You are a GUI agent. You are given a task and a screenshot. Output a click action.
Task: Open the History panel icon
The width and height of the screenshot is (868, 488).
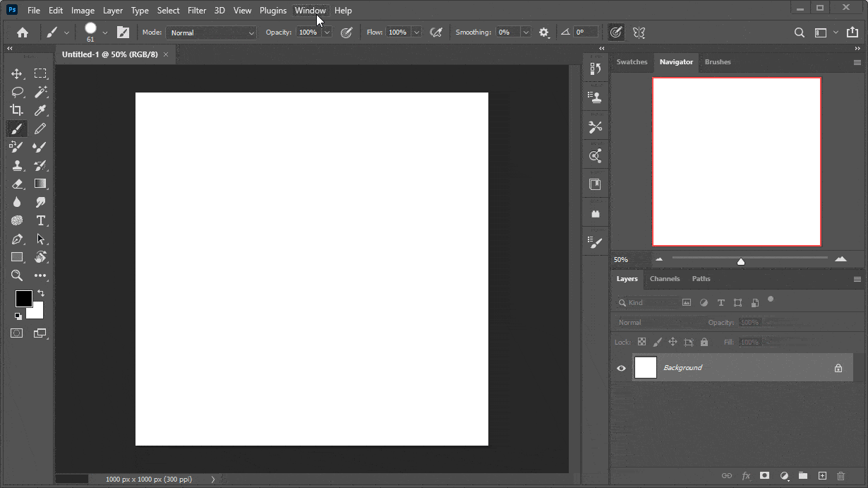[x=596, y=69]
